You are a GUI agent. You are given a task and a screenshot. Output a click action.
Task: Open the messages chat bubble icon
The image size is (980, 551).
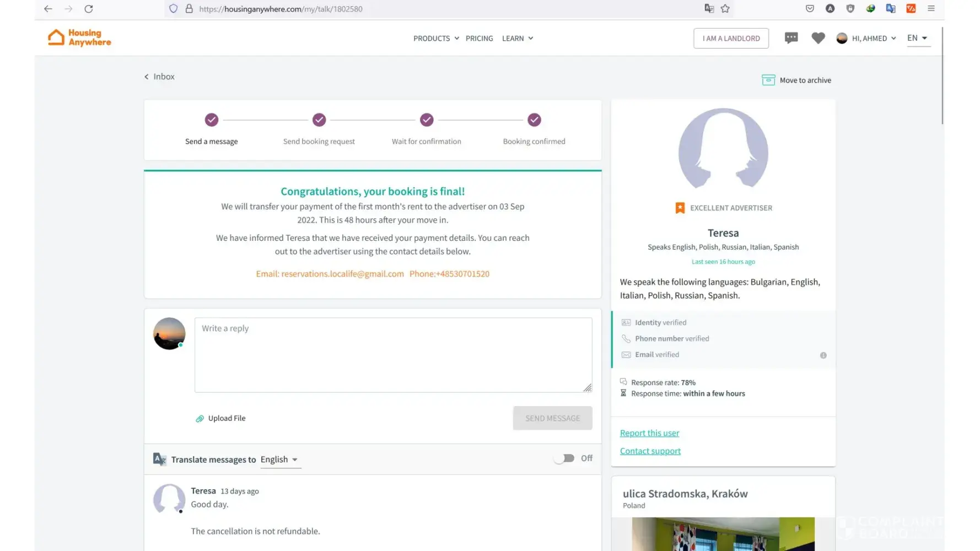791,38
